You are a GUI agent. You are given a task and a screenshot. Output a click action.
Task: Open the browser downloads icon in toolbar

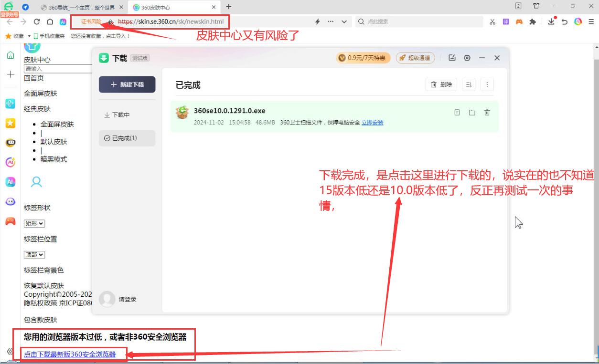(x=551, y=21)
